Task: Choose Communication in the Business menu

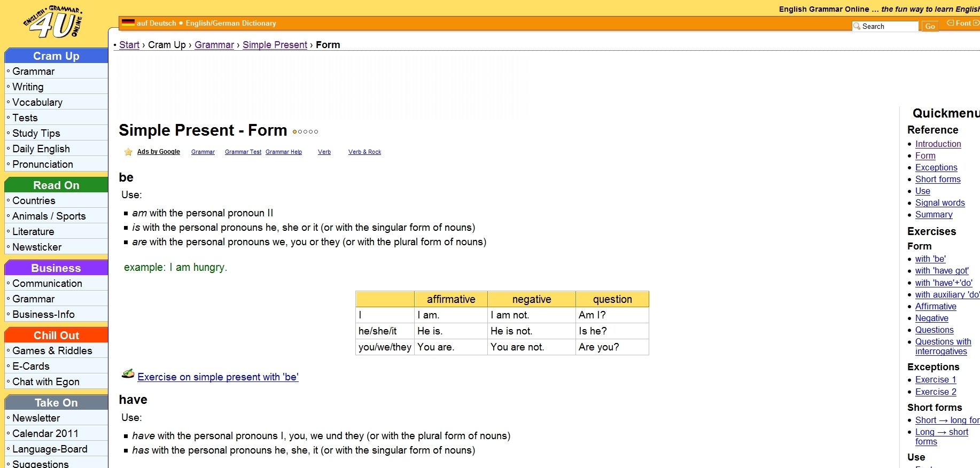Action: (x=47, y=284)
